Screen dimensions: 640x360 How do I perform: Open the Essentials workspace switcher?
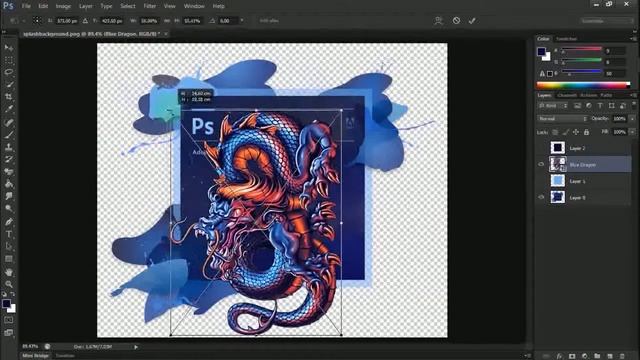(x=606, y=20)
